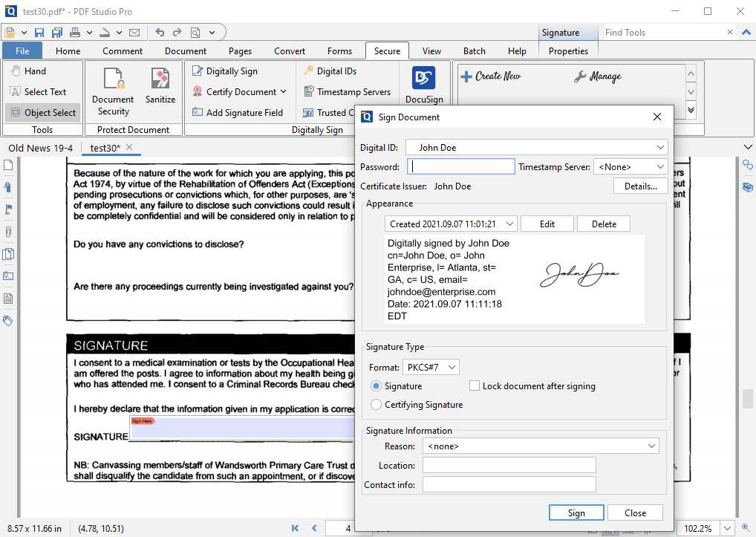Click the Print icon in the toolbar

click(74, 32)
